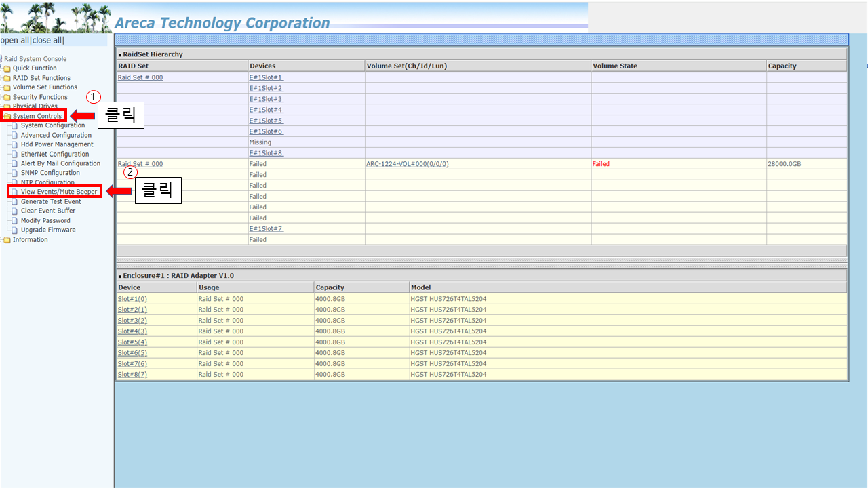Image resolution: width=868 pixels, height=488 pixels.
Task: Click the 'open all' link
Action: point(14,41)
